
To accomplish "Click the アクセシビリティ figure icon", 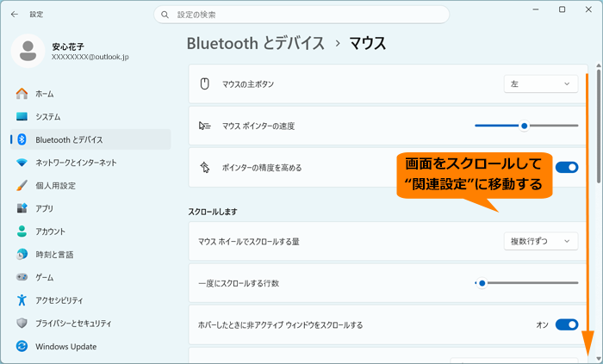I will pyautogui.click(x=22, y=299).
